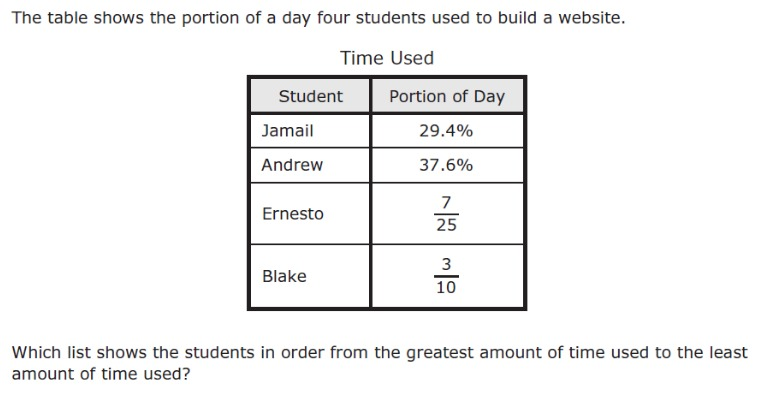Viewport: 760px width, 401px height.
Task: Click the numerator 7 in Ernesto's fraction
Action: tap(446, 203)
